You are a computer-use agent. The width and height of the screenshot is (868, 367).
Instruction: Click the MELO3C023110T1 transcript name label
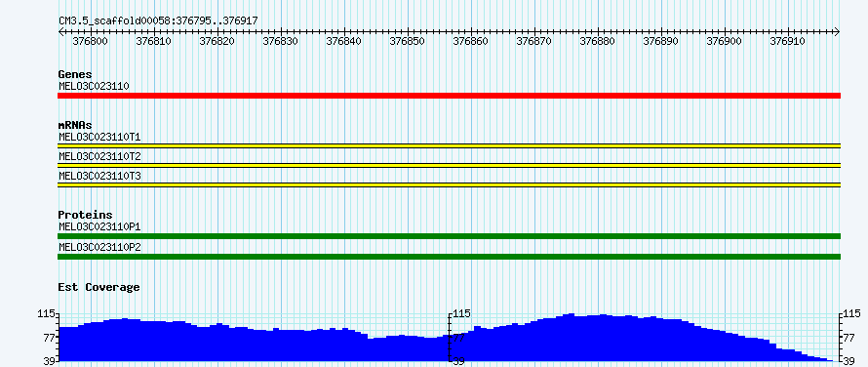click(99, 137)
